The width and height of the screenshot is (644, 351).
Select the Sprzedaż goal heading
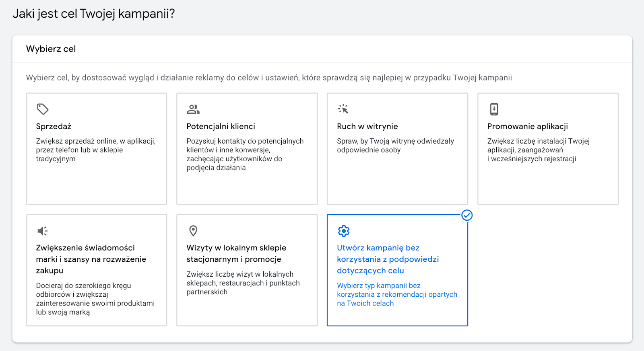point(54,126)
